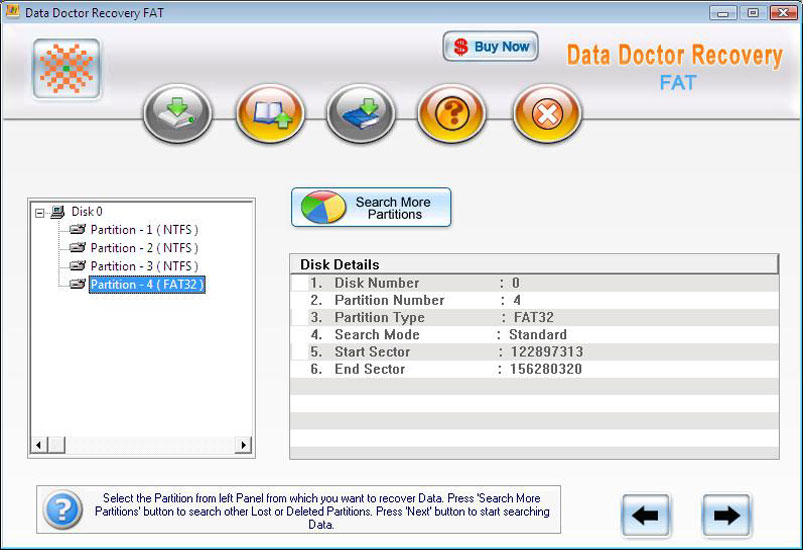Click the orange snowflake logo icon

(67, 68)
